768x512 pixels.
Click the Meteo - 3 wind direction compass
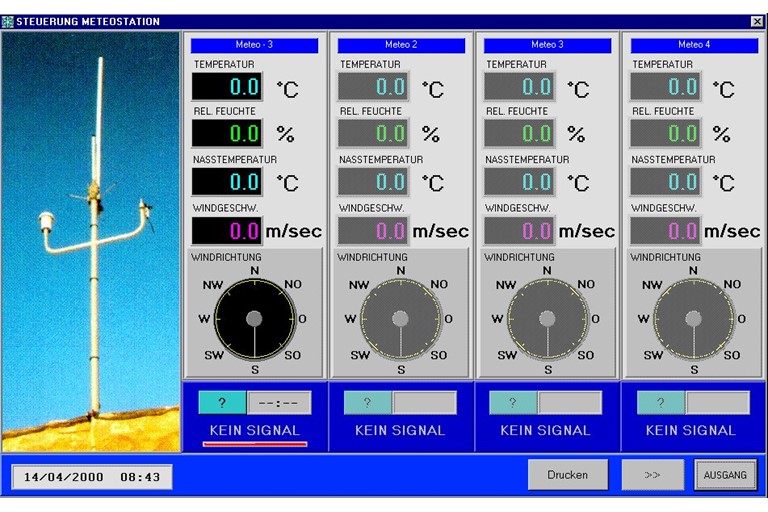tap(254, 319)
